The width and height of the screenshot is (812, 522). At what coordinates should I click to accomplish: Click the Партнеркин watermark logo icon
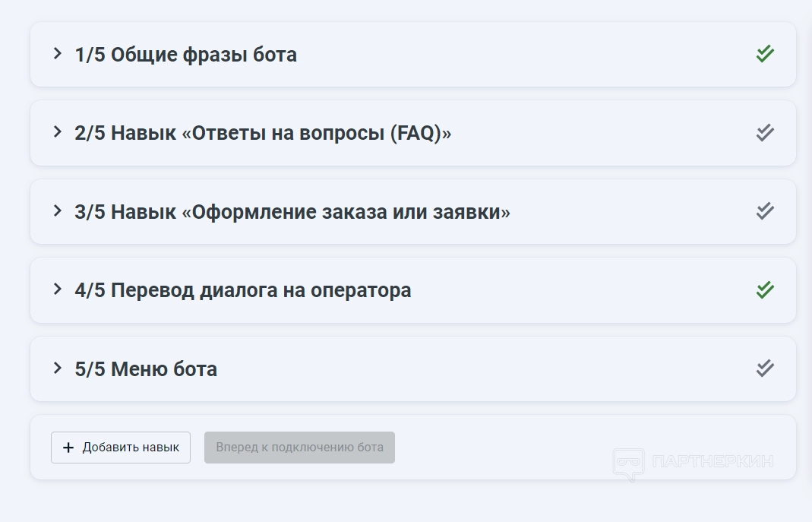[628, 463]
